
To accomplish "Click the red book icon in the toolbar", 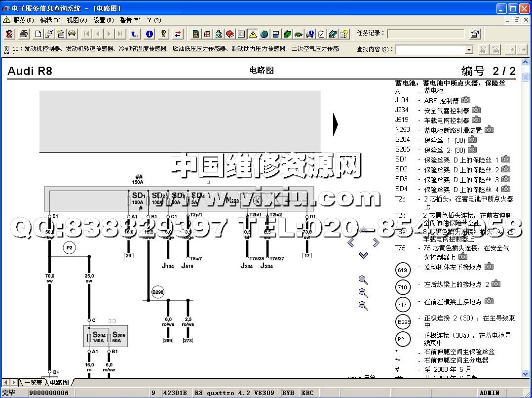I will tap(230, 34).
